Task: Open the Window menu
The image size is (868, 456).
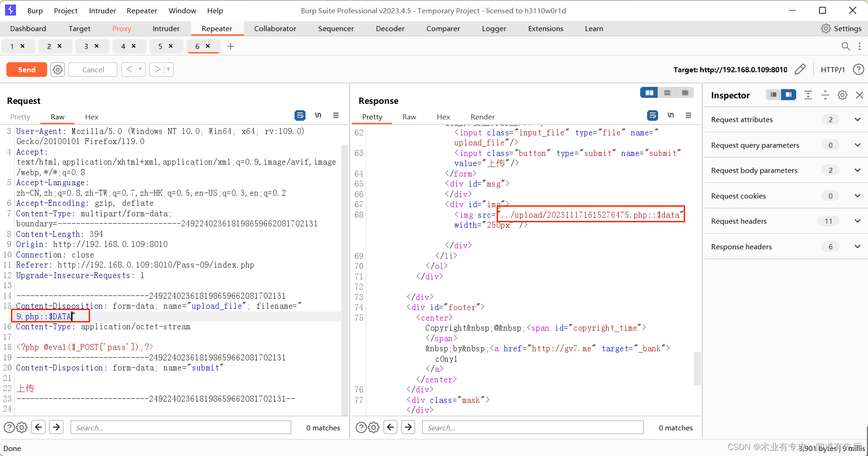Action: click(x=182, y=11)
